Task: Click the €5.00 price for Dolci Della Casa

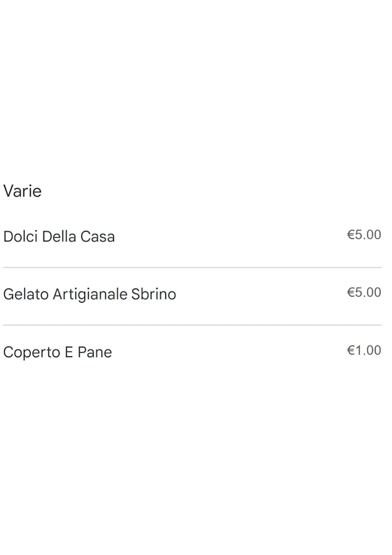Action: pos(364,235)
